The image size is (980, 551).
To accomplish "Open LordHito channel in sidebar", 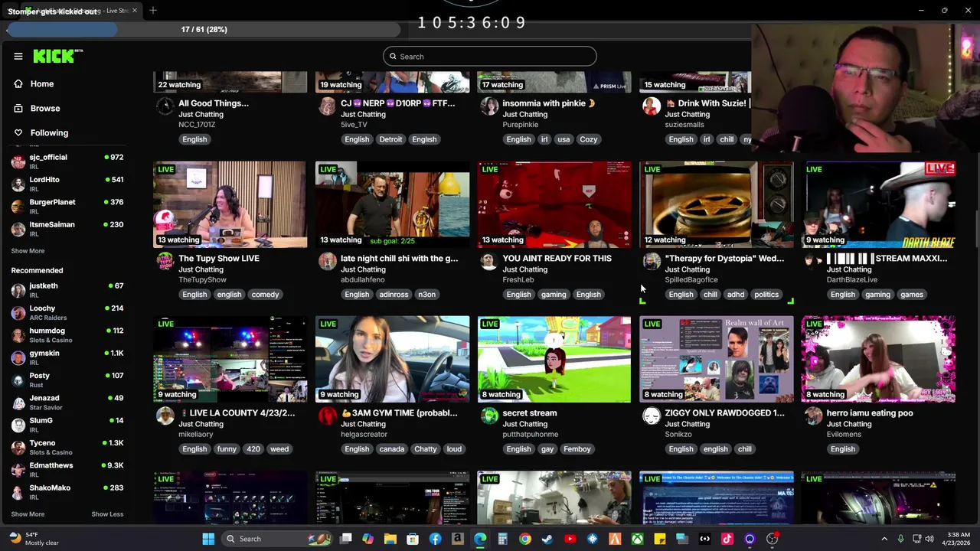I will point(67,184).
